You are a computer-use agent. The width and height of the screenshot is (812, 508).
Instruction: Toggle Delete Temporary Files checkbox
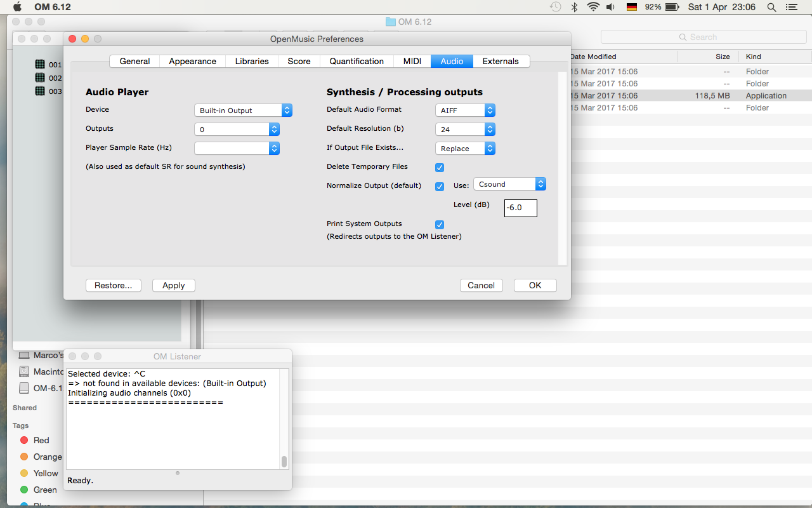pyautogui.click(x=440, y=168)
